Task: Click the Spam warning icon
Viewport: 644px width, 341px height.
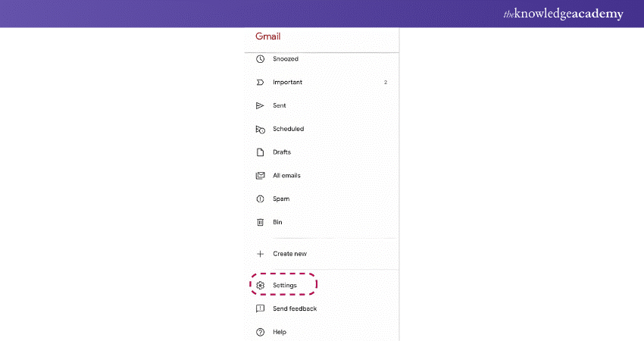Action: (x=260, y=199)
